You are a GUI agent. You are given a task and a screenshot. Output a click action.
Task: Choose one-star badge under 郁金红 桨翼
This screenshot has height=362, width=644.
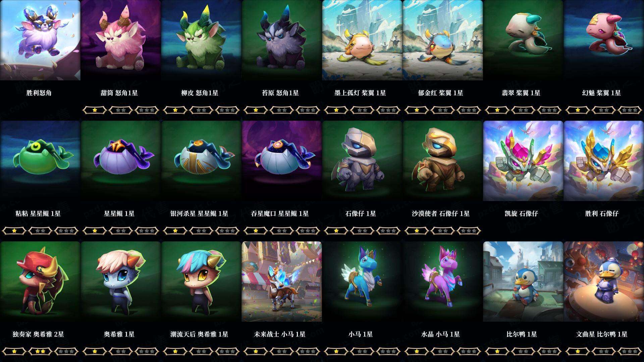point(417,110)
